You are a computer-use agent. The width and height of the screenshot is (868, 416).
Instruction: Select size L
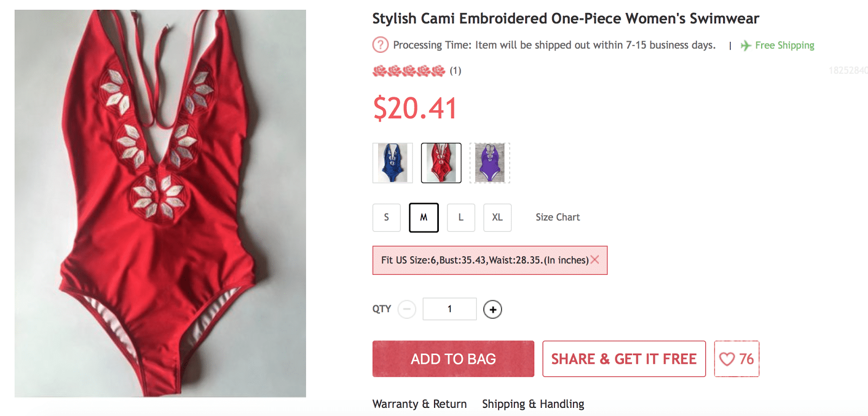tap(461, 217)
